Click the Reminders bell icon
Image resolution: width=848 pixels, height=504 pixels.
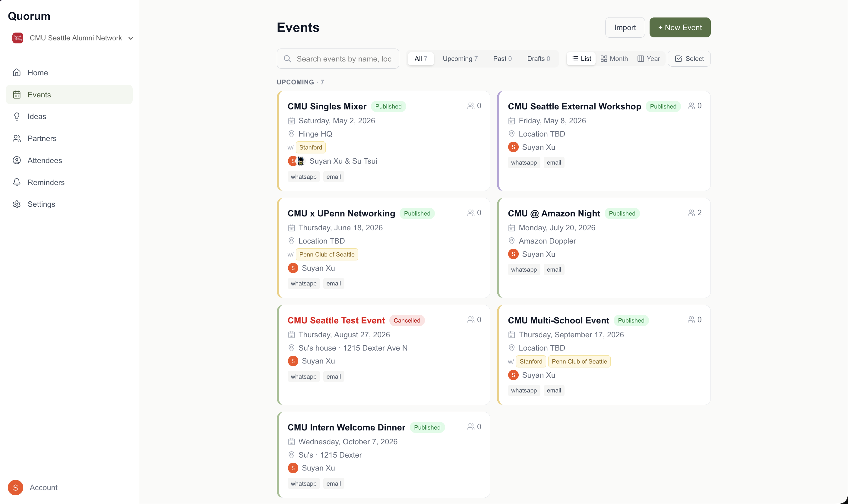click(x=17, y=182)
